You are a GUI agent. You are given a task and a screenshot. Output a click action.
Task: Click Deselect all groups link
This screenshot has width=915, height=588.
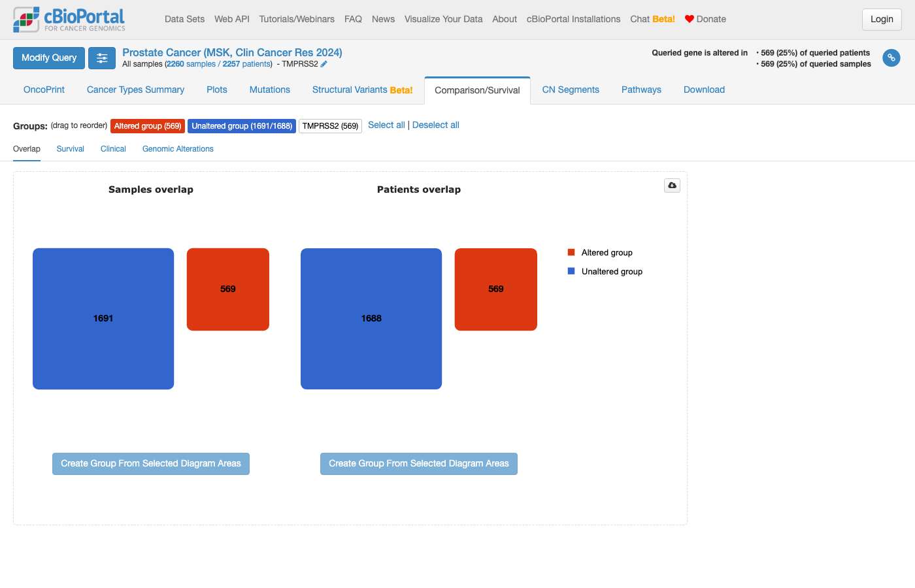436,125
